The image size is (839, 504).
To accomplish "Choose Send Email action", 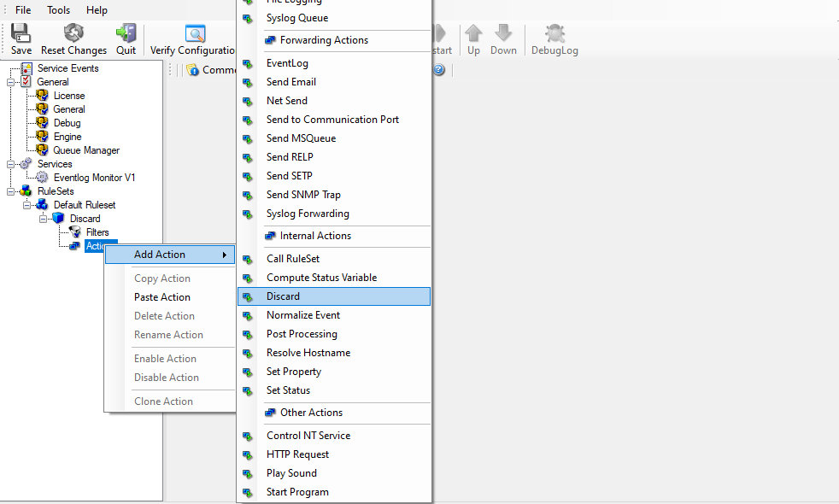I will pos(290,82).
